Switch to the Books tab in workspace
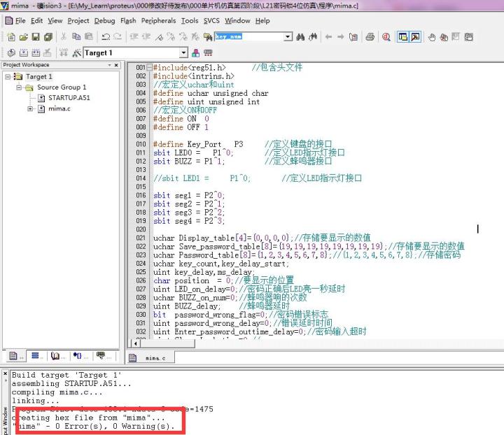The image size is (504, 435). coord(56,356)
